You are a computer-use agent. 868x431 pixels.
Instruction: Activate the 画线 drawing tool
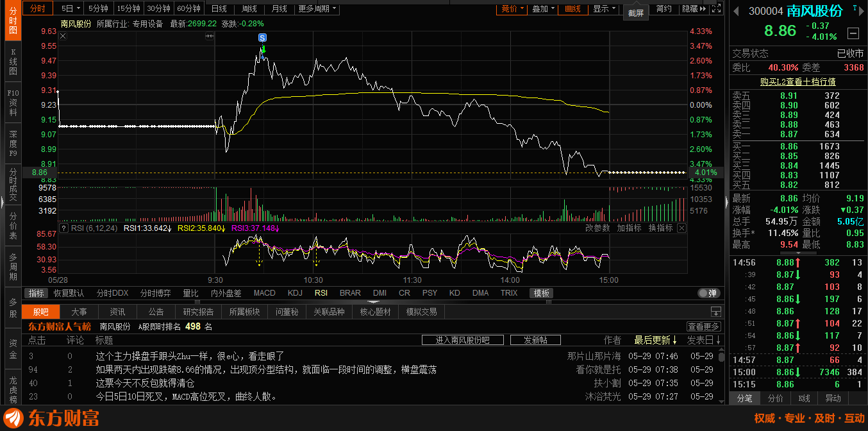pos(572,9)
